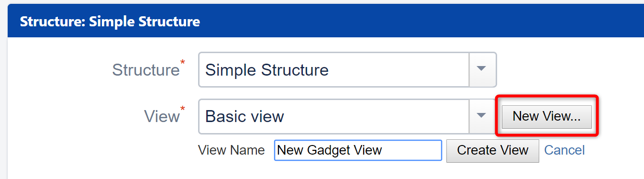Click 'Basic view' text inside the View selector
644x179 pixels.
(x=244, y=116)
